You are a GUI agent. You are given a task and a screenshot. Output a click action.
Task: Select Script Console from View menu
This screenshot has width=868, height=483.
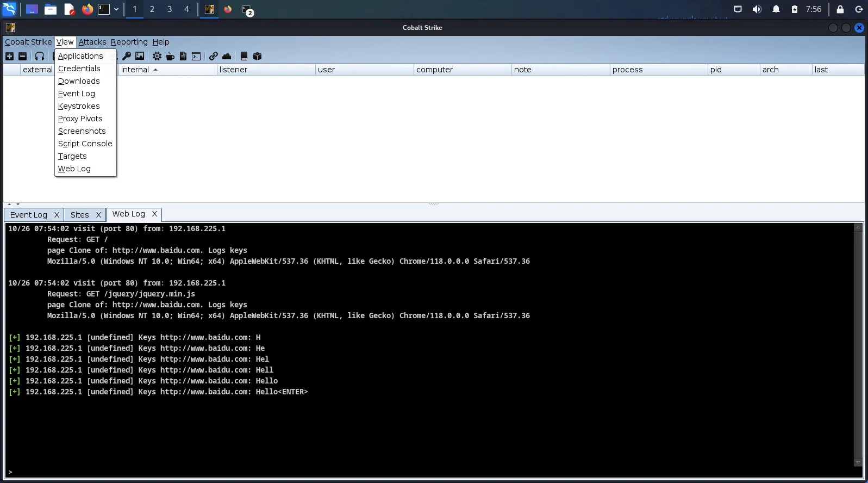(x=85, y=144)
